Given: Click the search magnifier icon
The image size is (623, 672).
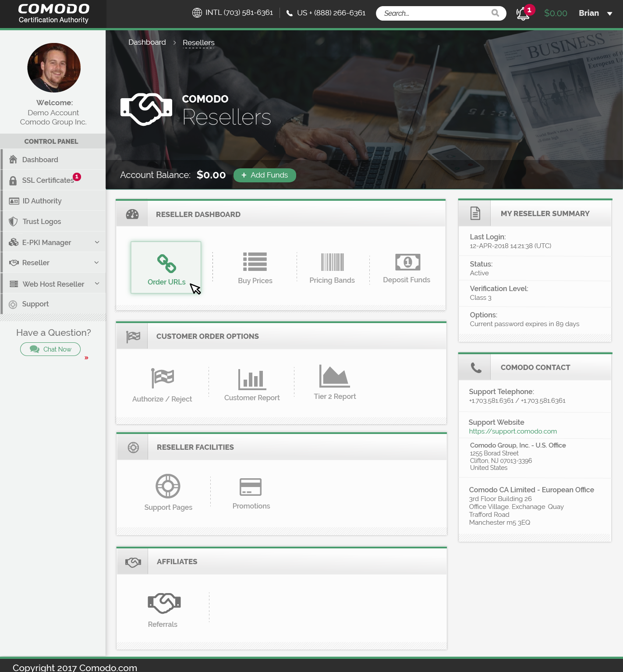Looking at the screenshot, I should click(x=495, y=13).
